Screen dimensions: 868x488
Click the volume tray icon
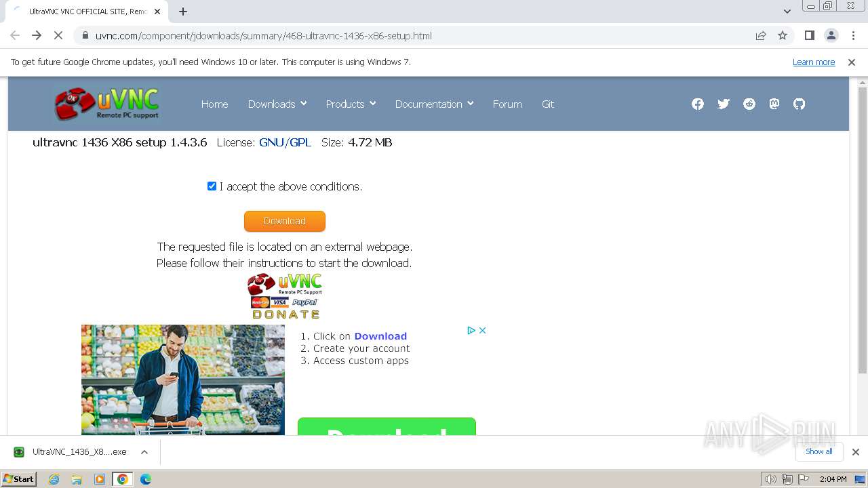click(770, 479)
